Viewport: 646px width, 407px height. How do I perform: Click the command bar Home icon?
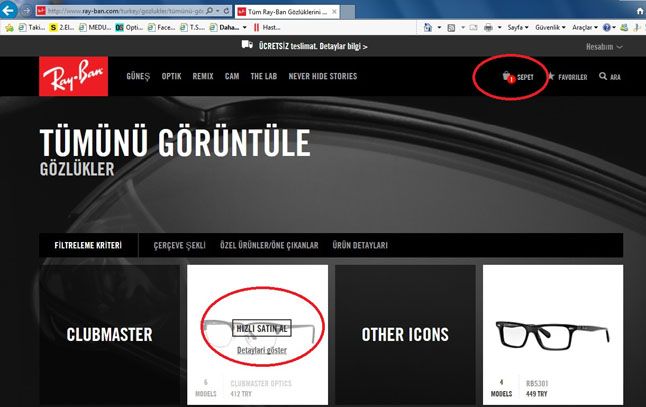tap(428, 28)
